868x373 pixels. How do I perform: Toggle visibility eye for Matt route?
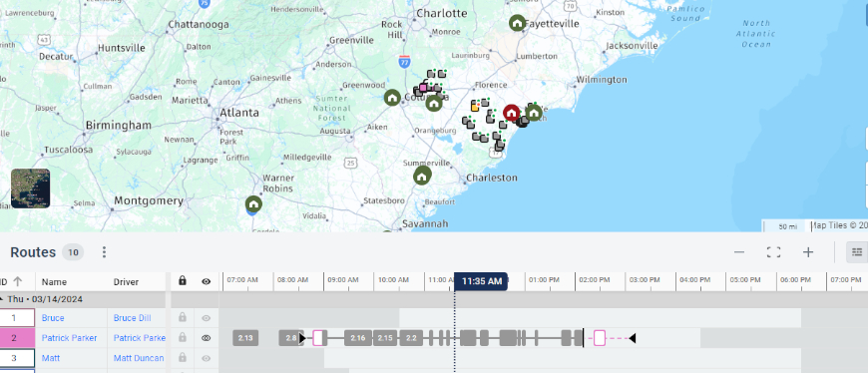click(x=206, y=358)
